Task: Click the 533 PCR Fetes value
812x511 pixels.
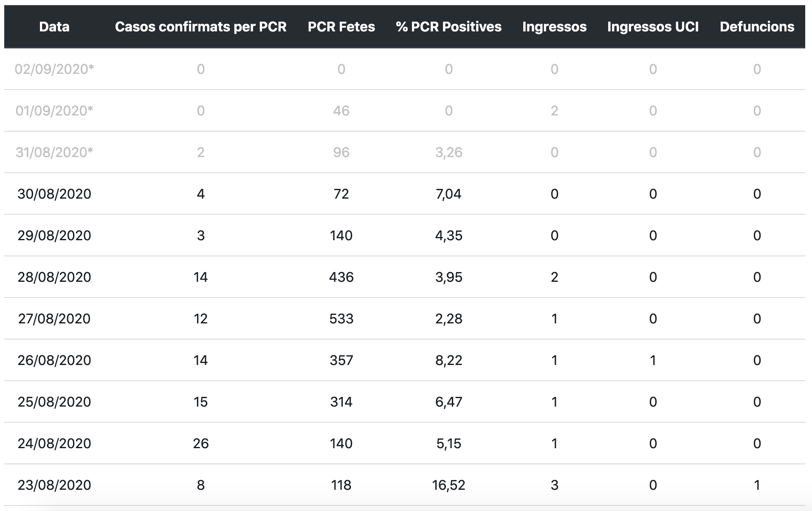Action: click(341, 319)
